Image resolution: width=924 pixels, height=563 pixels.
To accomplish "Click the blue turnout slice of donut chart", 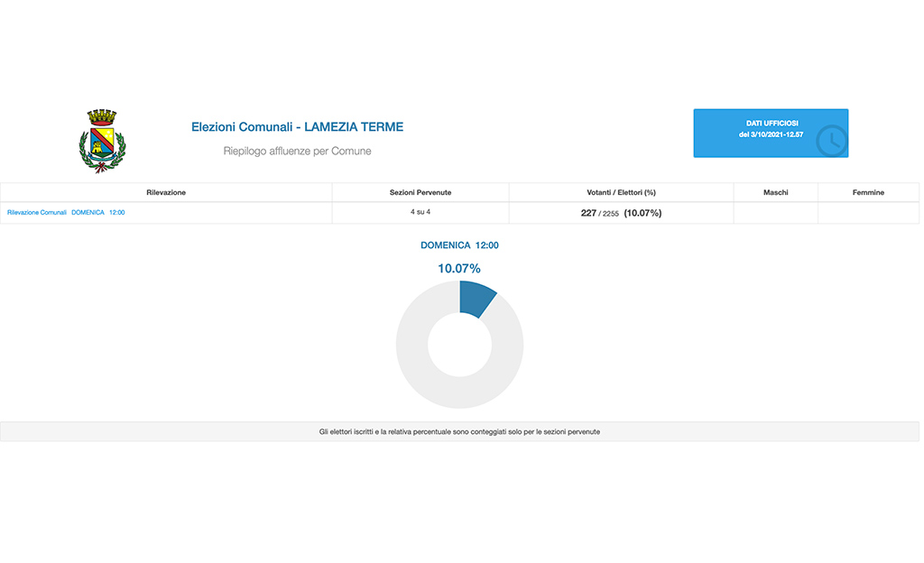I will pyautogui.click(x=476, y=299).
